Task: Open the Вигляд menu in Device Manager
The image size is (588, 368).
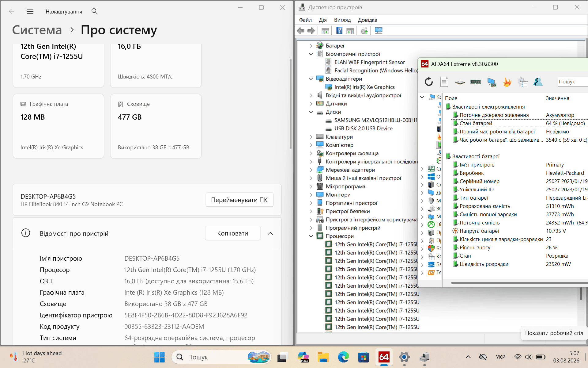Action: (342, 20)
